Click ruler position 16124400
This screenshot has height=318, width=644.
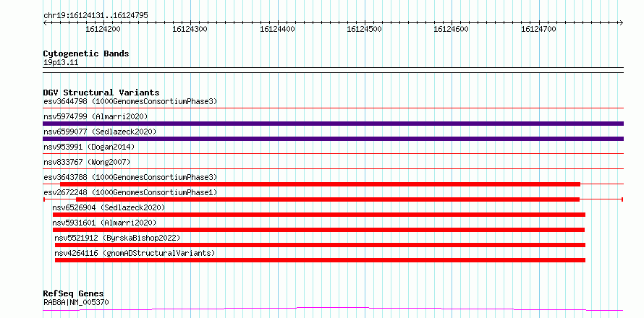277,29
